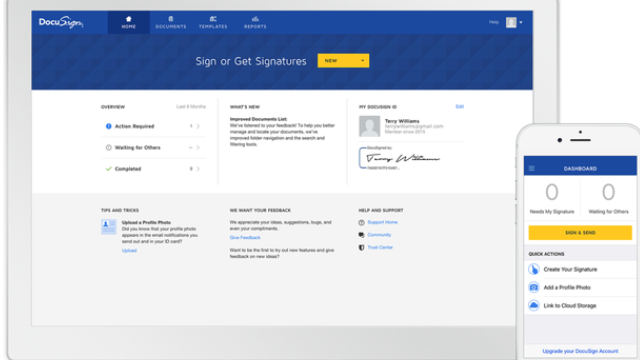Open the Templates tab
The height and width of the screenshot is (360, 640).
coord(213,22)
